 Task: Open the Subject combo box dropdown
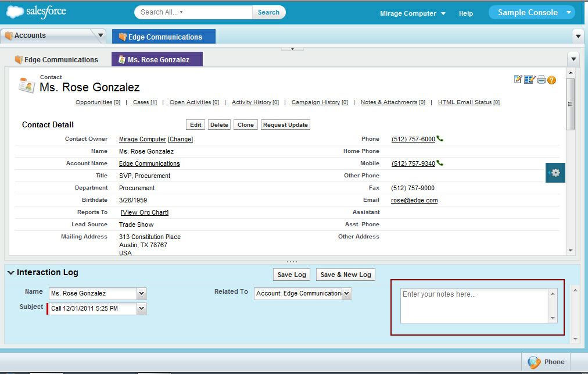tap(142, 309)
